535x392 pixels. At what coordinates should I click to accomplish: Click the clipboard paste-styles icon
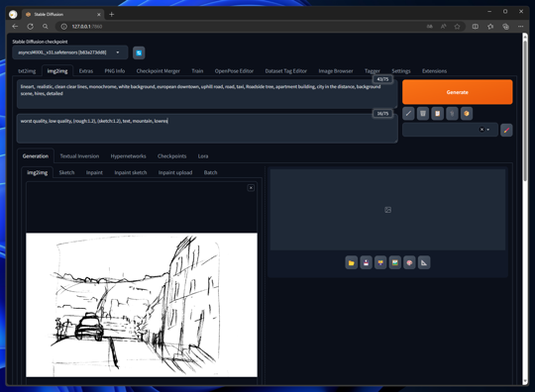point(438,114)
